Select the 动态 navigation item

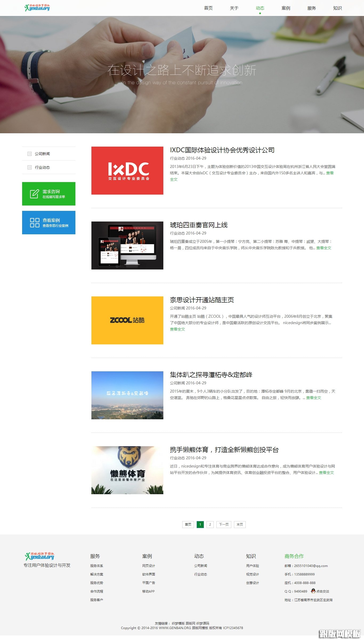(260, 8)
